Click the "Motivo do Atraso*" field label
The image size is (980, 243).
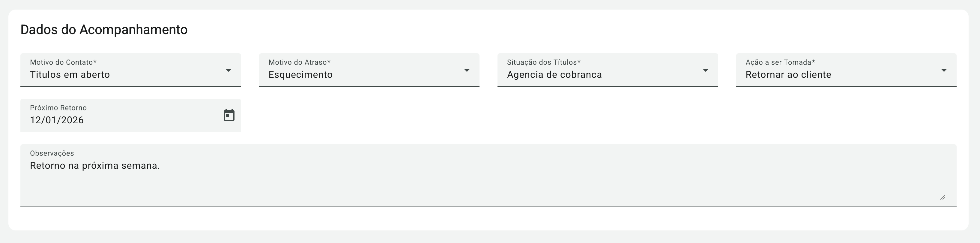click(299, 62)
